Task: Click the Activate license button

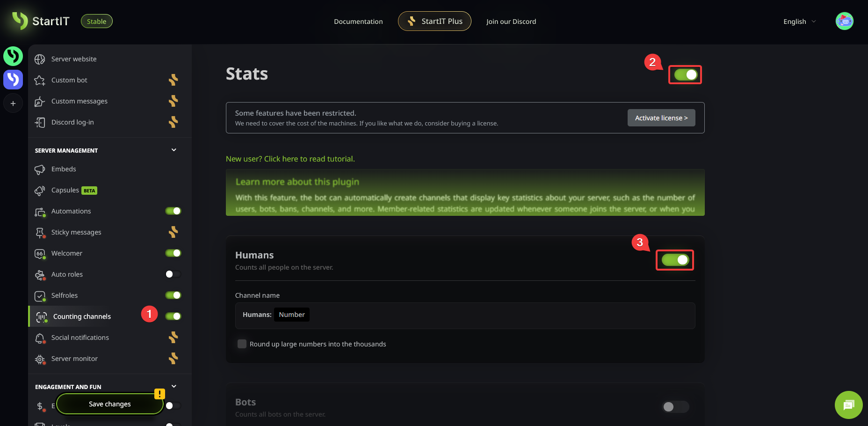Action: click(661, 118)
